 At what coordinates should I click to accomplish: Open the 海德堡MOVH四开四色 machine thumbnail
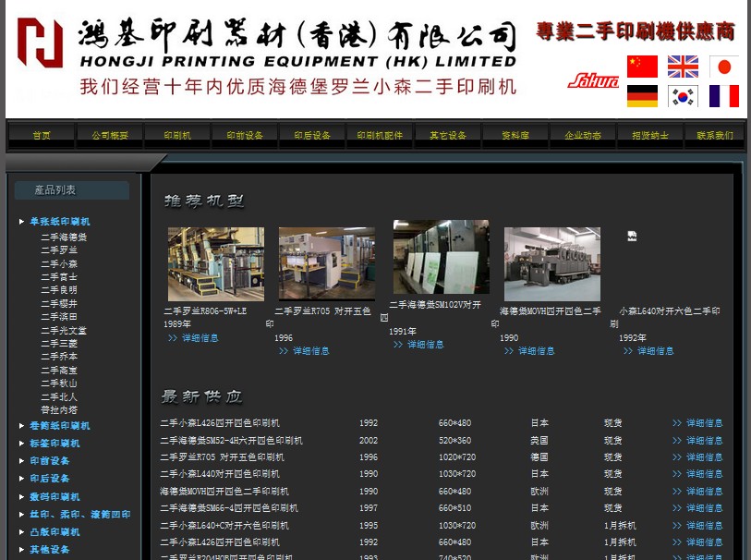click(552, 264)
